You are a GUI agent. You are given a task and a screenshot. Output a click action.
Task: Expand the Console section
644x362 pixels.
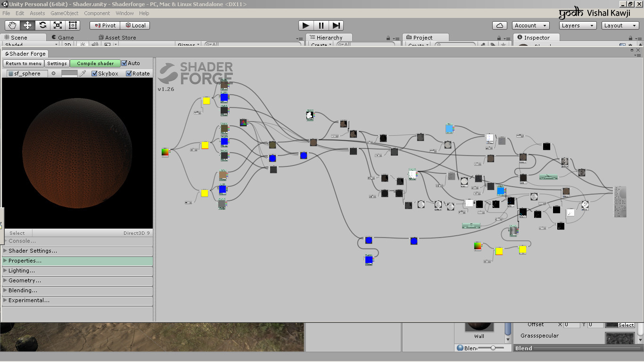point(78,241)
